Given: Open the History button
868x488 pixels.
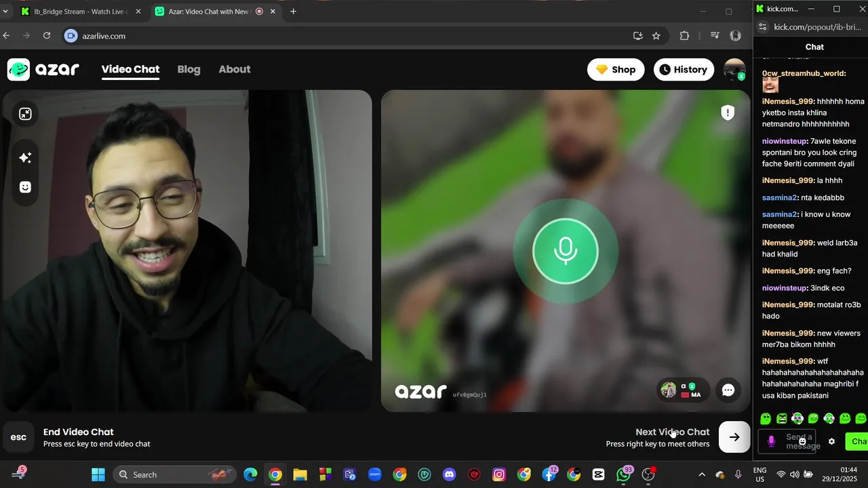Looking at the screenshot, I should tap(684, 69).
